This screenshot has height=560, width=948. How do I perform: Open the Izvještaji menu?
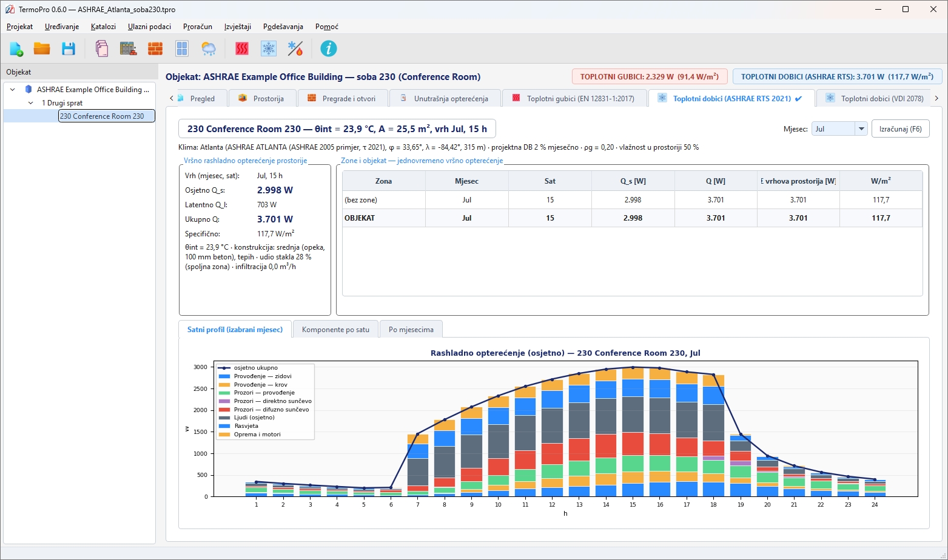[x=238, y=27]
